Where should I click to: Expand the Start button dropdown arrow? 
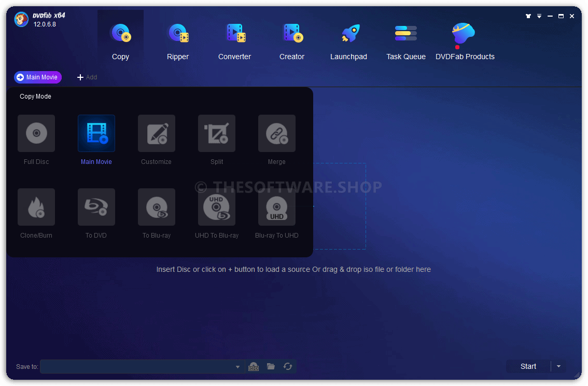pyautogui.click(x=559, y=366)
